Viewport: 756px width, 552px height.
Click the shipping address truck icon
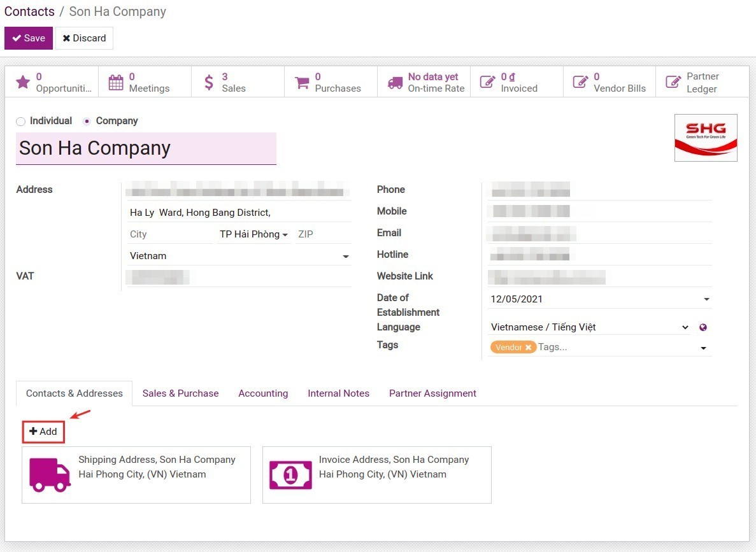[50, 474]
